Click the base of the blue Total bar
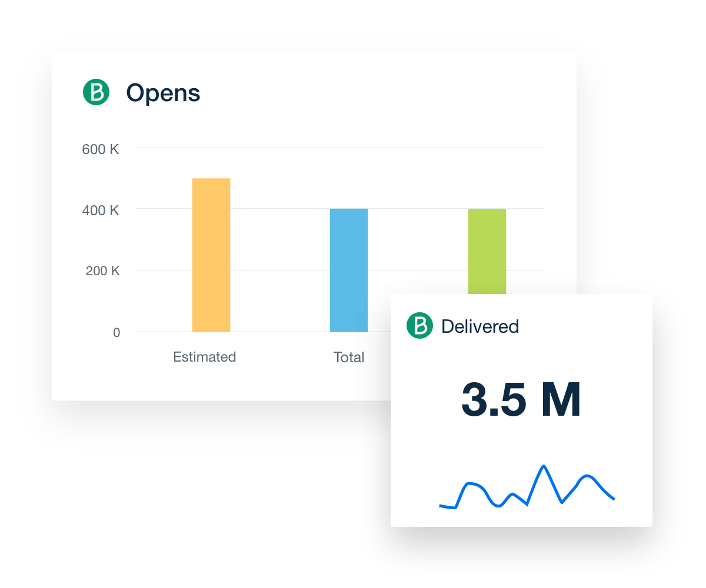This screenshot has width=706, height=588. 348,330
